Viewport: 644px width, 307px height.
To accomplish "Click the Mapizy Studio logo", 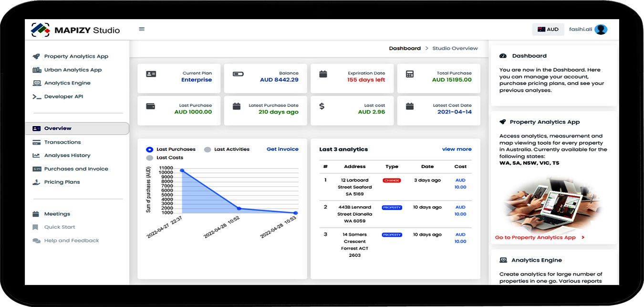I will coord(75,30).
